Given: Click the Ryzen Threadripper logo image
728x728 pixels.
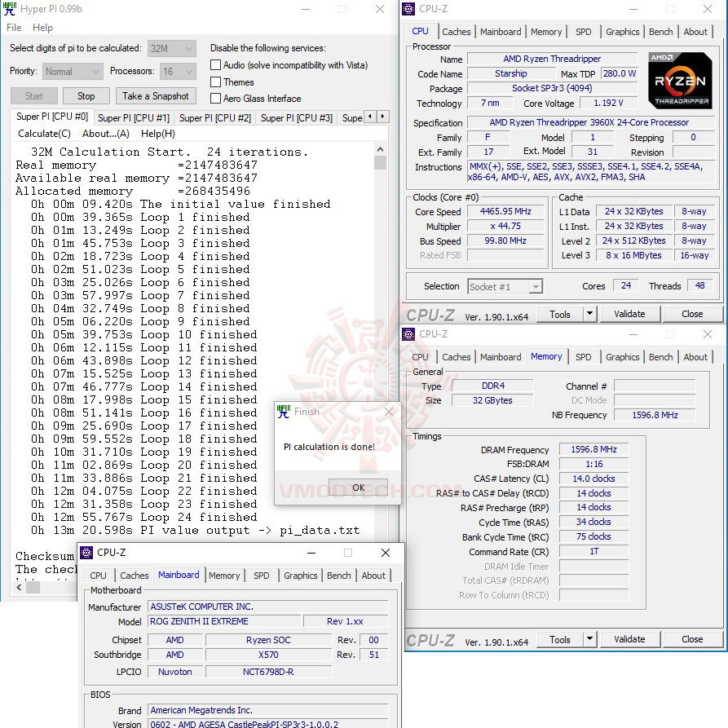Looking at the screenshot, I should pyautogui.click(x=680, y=81).
